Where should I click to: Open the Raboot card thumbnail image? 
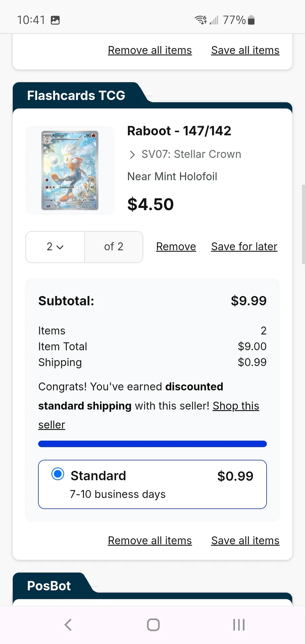[70, 170]
